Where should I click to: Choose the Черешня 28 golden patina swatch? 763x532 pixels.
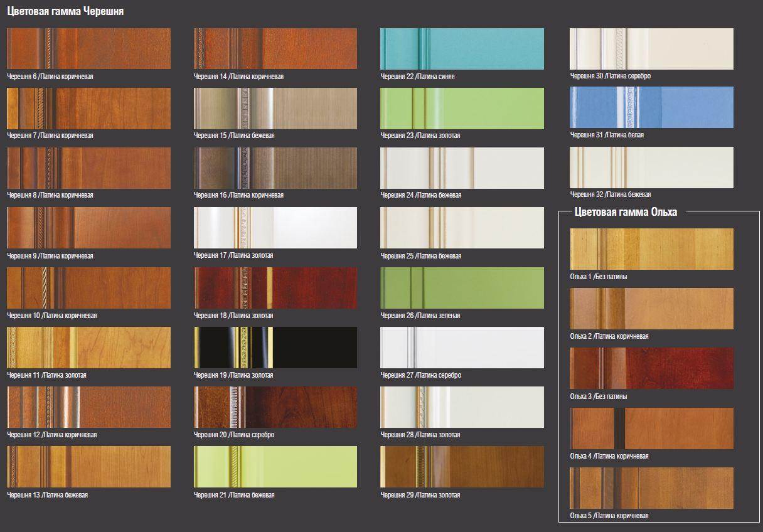[462, 407]
